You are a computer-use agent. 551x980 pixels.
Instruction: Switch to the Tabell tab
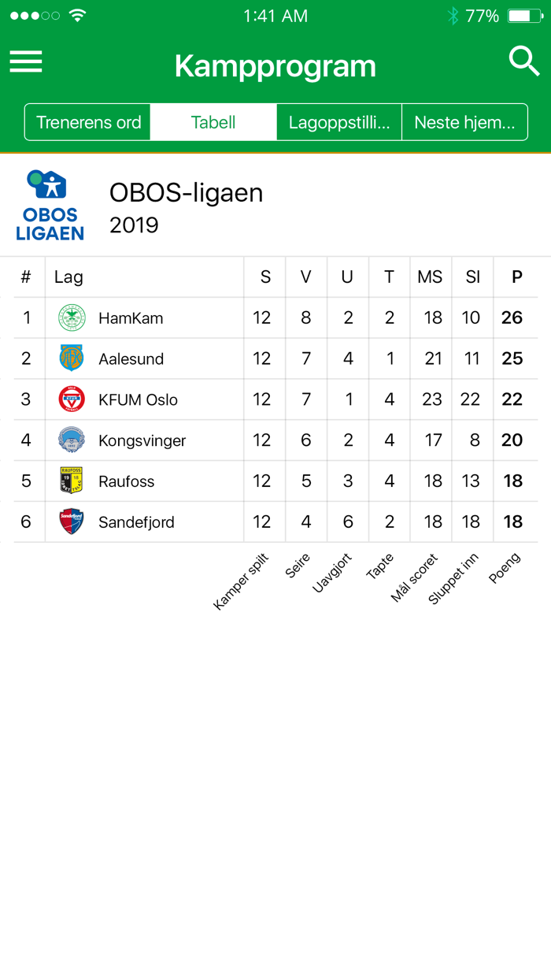tap(213, 122)
